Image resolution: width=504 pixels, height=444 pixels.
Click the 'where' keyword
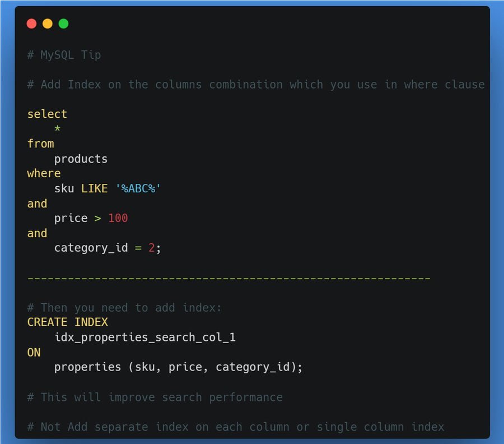pyautogui.click(x=44, y=173)
